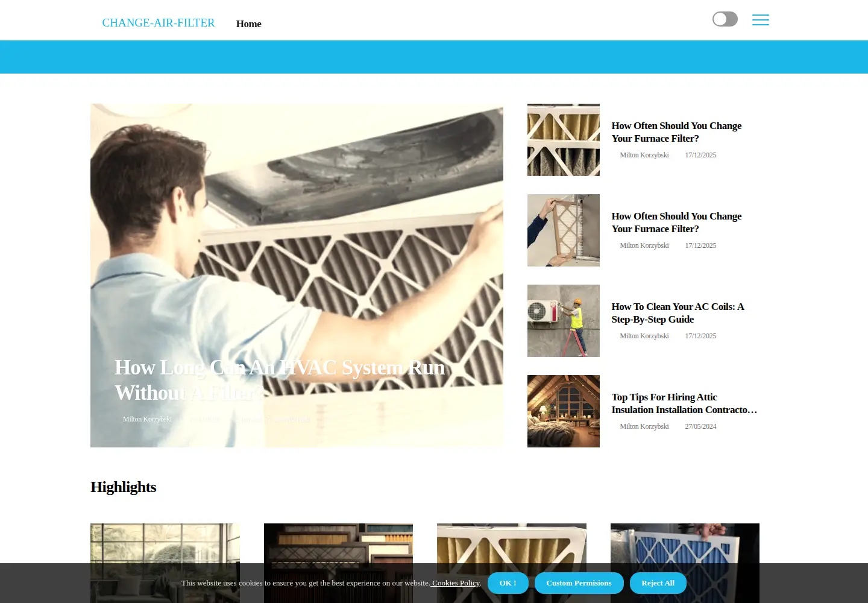Open the cozy attic room thumbnail
This screenshot has height=603, width=868.
[564, 411]
